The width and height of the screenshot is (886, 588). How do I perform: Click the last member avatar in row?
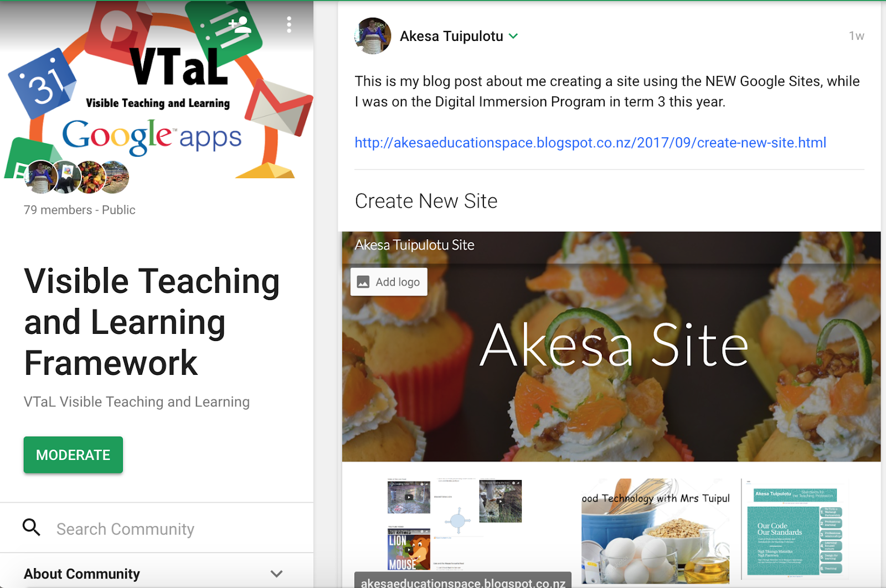[x=115, y=177]
